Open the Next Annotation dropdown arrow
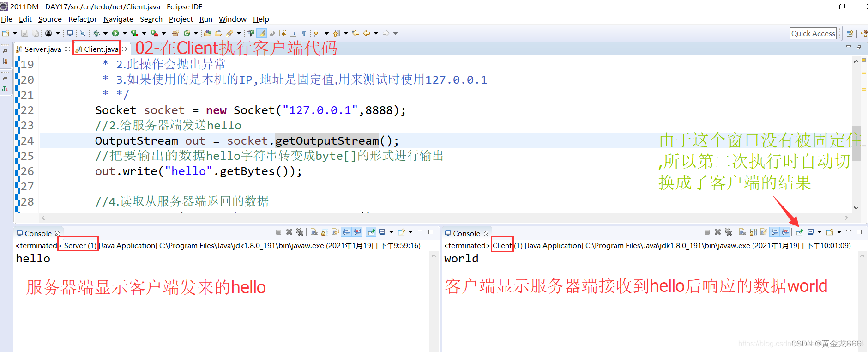 (326, 33)
